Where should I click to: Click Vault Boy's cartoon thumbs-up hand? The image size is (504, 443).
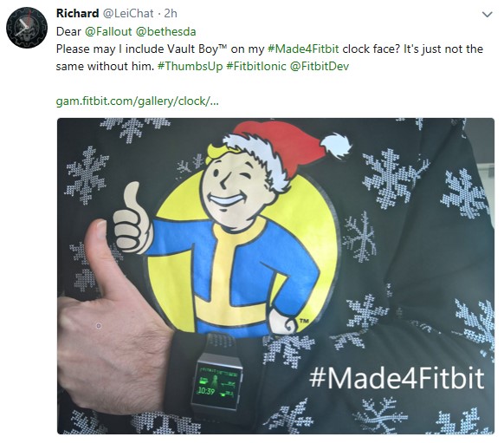pos(132,218)
